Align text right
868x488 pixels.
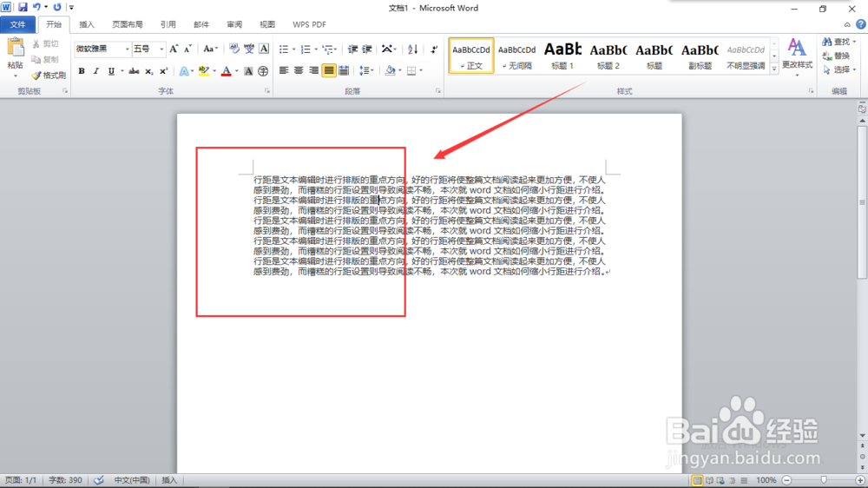(x=314, y=70)
